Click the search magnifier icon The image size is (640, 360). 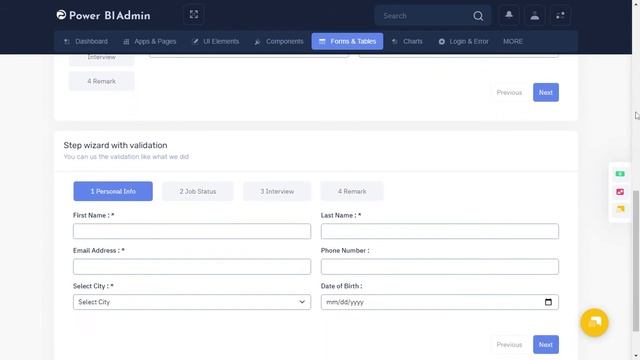tap(478, 16)
